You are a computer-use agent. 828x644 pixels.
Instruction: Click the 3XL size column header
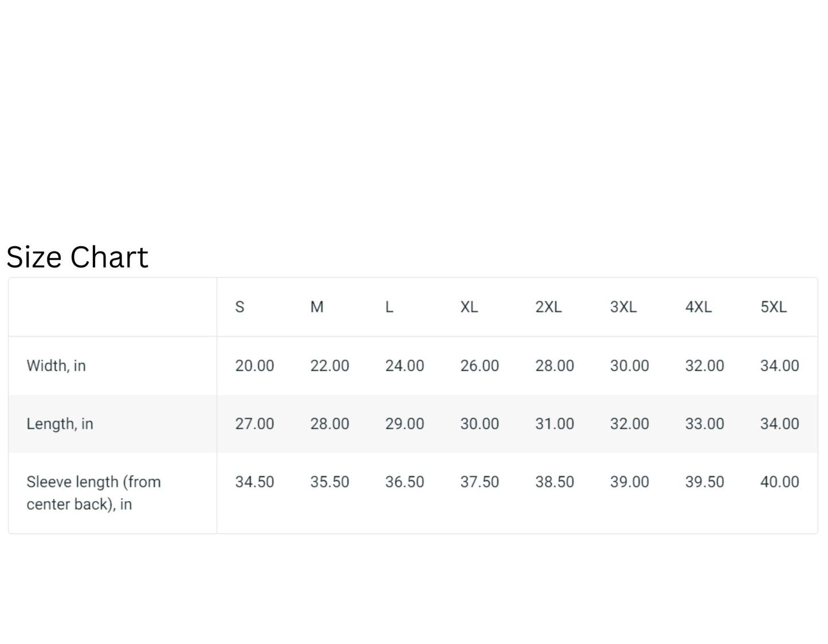coord(623,307)
